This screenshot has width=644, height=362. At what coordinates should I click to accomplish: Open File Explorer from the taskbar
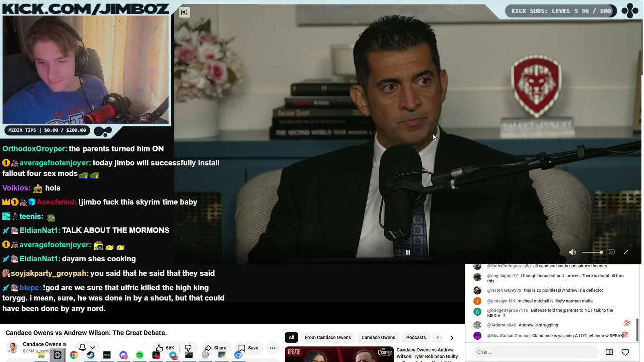tap(41, 355)
